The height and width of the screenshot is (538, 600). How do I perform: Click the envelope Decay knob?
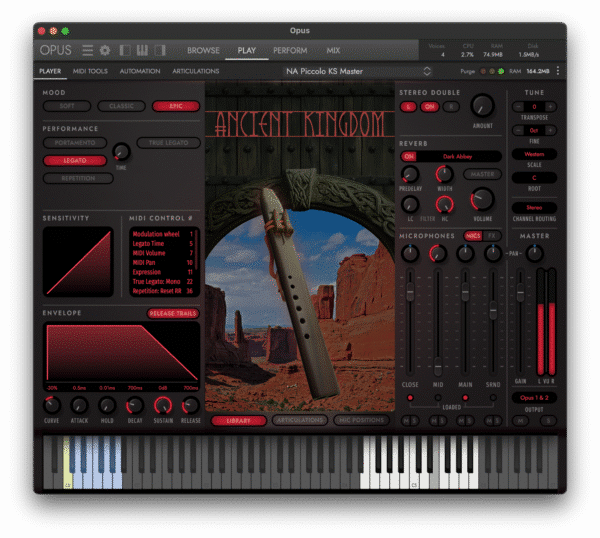[135, 406]
